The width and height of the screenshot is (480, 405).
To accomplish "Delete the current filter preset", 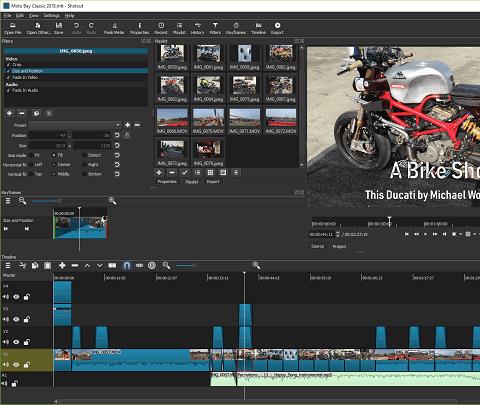I will pos(137,125).
